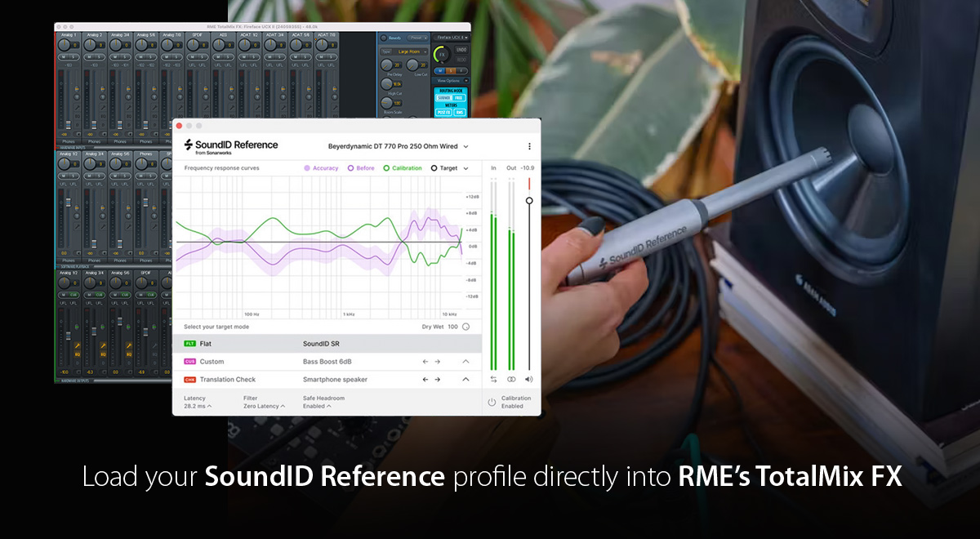Click the green FLT badge
The image size is (980, 539).
click(x=189, y=344)
